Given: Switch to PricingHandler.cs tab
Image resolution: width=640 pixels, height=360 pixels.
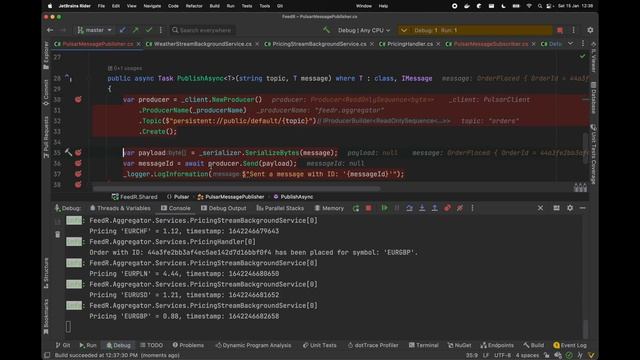Looking at the screenshot, I should click(410, 44).
